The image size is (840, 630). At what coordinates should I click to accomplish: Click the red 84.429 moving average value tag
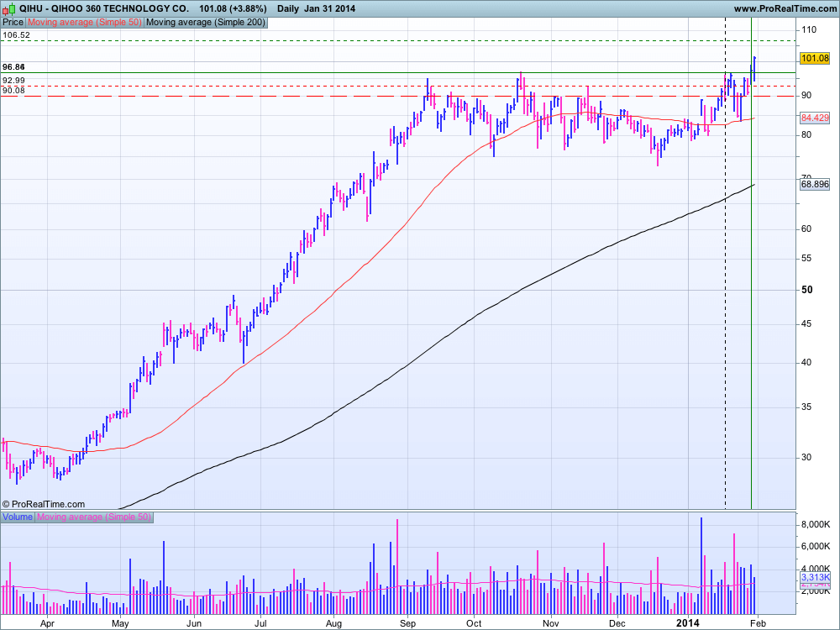(x=814, y=118)
